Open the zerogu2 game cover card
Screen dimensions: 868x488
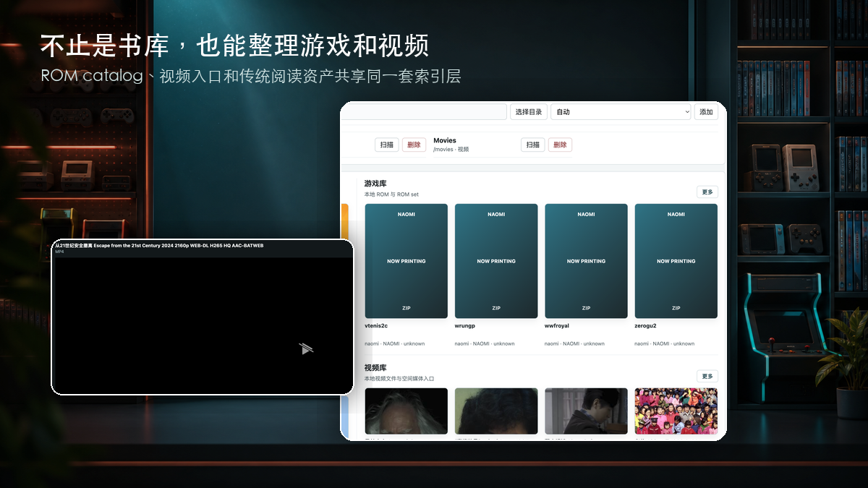pos(676,261)
